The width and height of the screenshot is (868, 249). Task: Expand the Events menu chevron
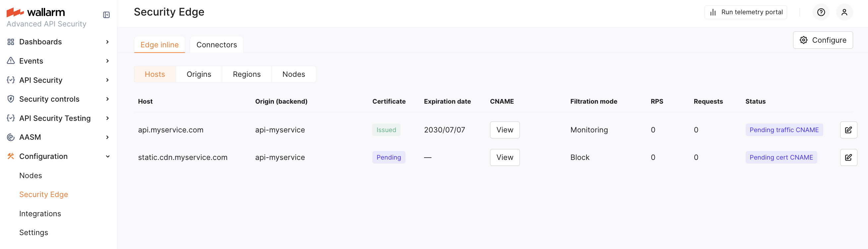[107, 61]
